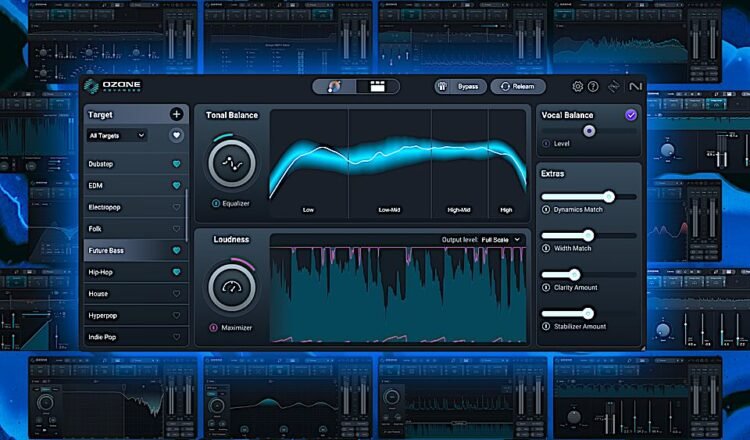Open the Output level Full Scale dropdown
Screen dimensions: 750x440
point(501,240)
